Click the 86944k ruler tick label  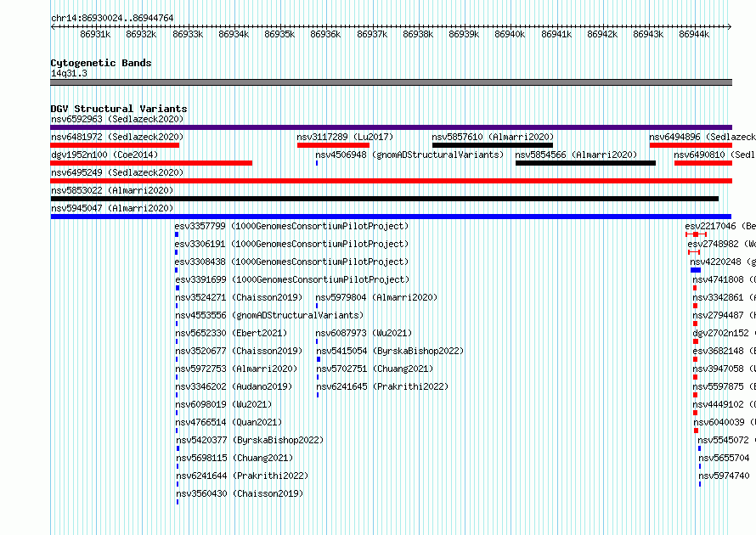coord(694,34)
